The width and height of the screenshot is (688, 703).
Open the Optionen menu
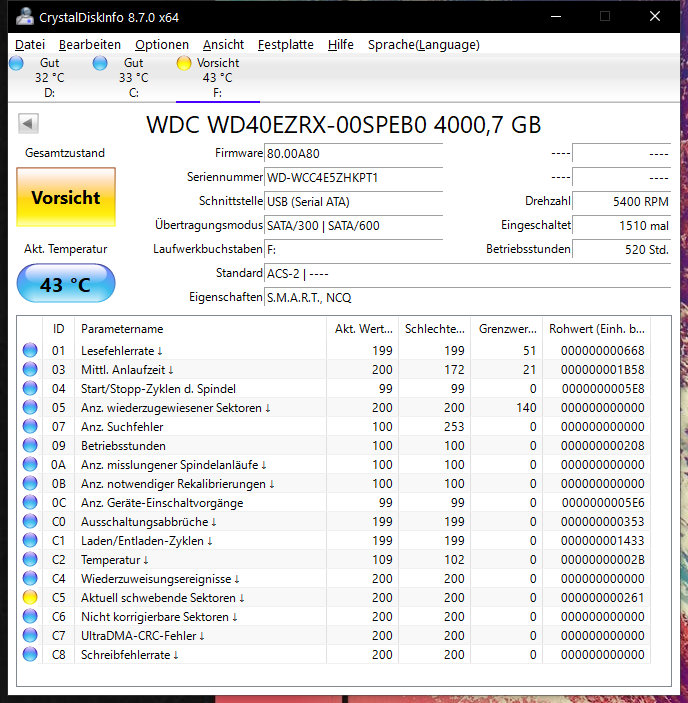point(162,45)
